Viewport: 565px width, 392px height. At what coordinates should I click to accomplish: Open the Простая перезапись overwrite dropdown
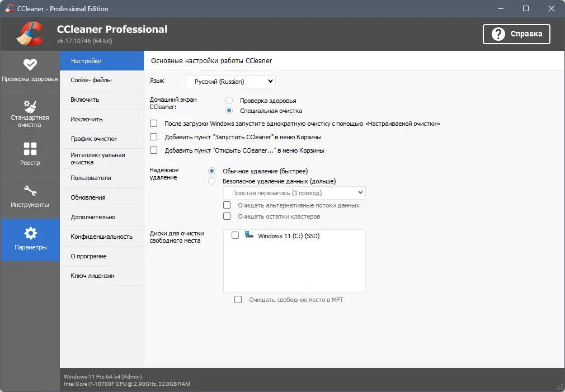tap(295, 193)
